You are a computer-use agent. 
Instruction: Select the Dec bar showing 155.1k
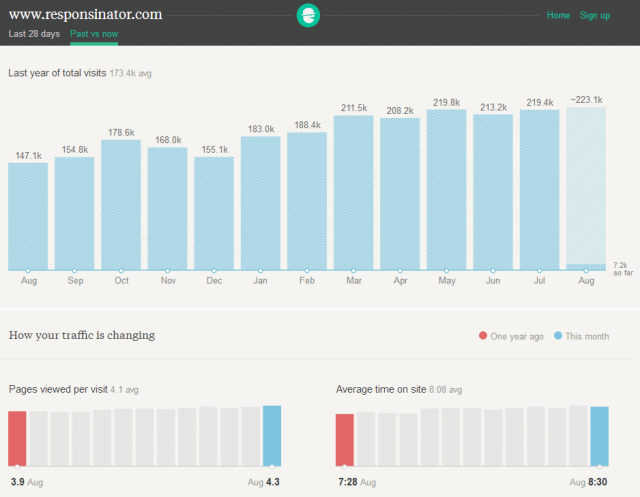pyautogui.click(x=214, y=213)
